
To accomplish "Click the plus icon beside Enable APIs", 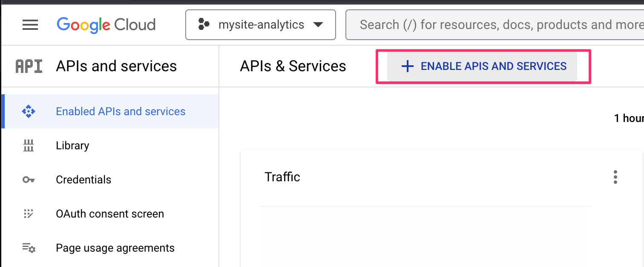I will tap(408, 67).
